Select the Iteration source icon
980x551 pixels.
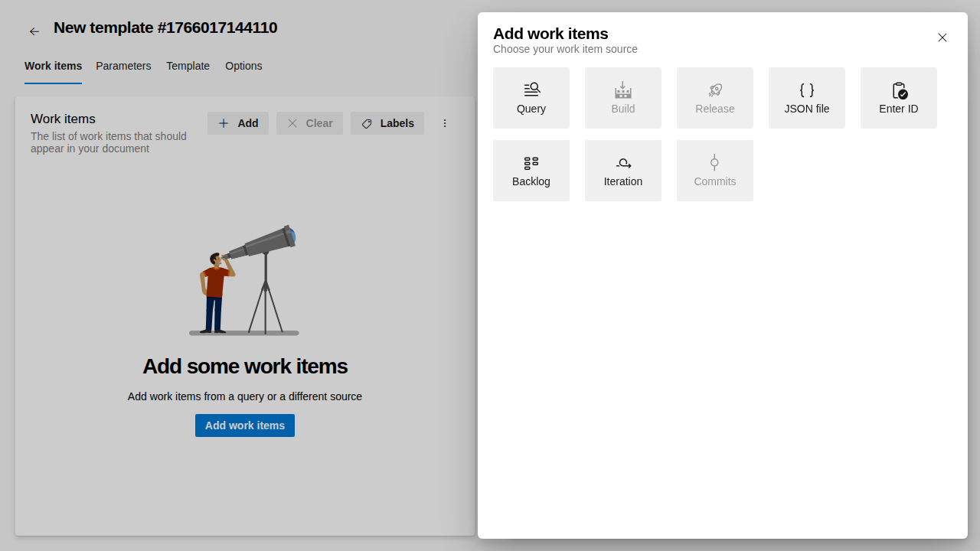(x=622, y=162)
